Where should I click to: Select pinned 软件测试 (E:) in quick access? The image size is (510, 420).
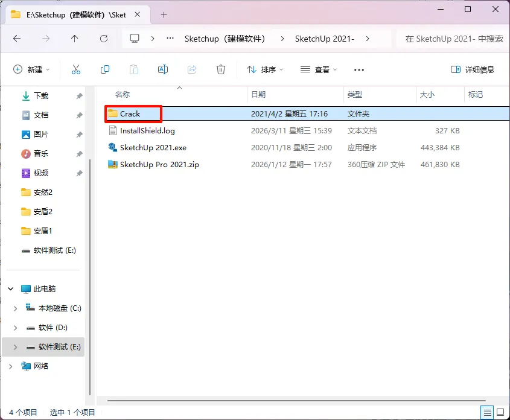[55, 250]
